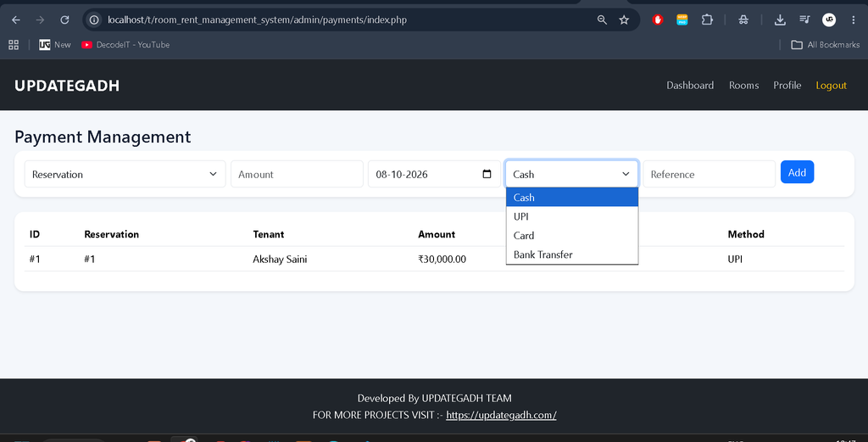The width and height of the screenshot is (868, 442).
Task: Open Chrome three-dot menu
Action: point(854,20)
